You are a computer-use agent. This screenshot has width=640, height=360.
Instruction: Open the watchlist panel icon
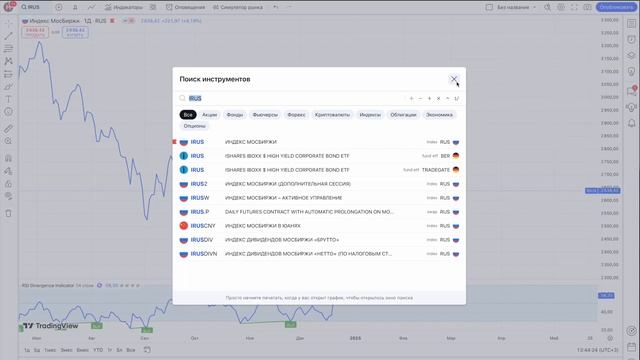point(631,24)
